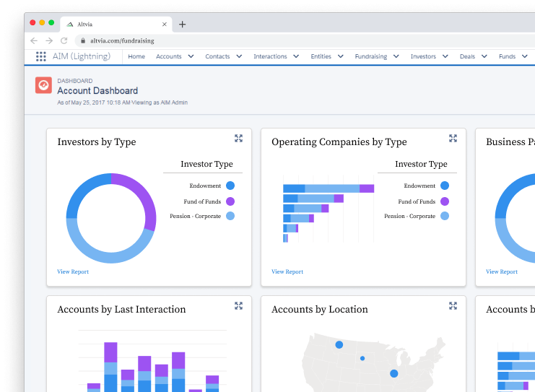This screenshot has width=535, height=392.
Task: Open a new browser tab with plus
Action: pyautogui.click(x=182, y=25)
